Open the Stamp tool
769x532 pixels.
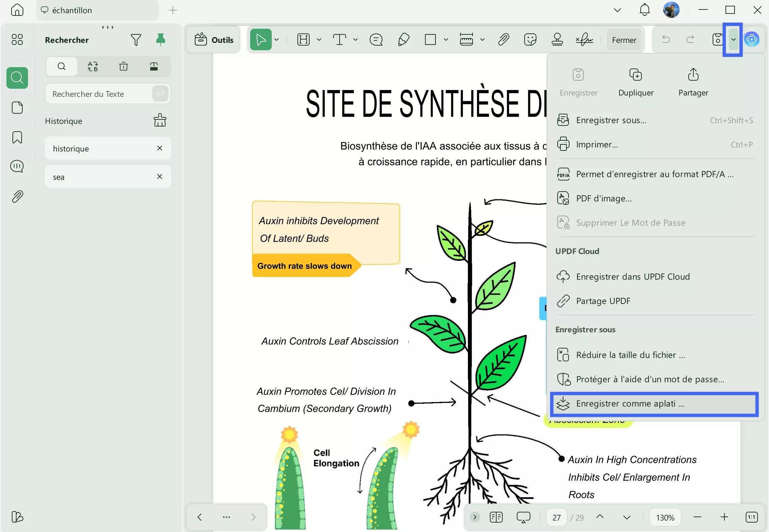tap(557, 39)
